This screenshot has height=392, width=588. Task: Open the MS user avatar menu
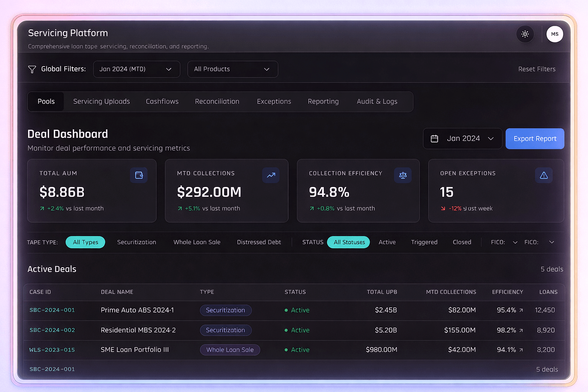coord(554,34)
